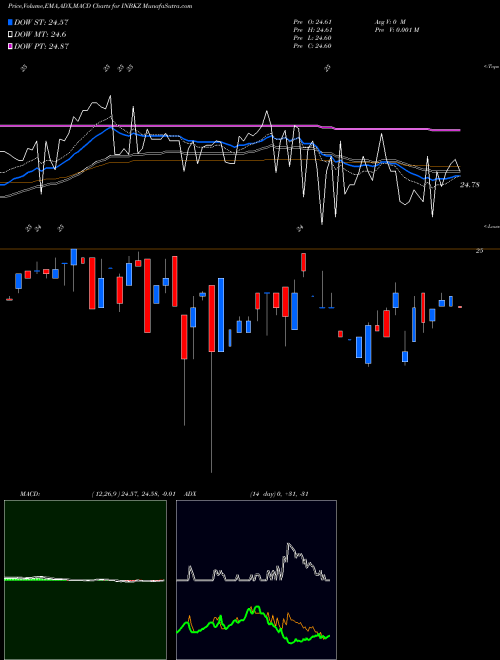Select the 'DOW MT: 24.6' legend label
The height and width of the screenshot is (660, 500).
click(40, 35)
